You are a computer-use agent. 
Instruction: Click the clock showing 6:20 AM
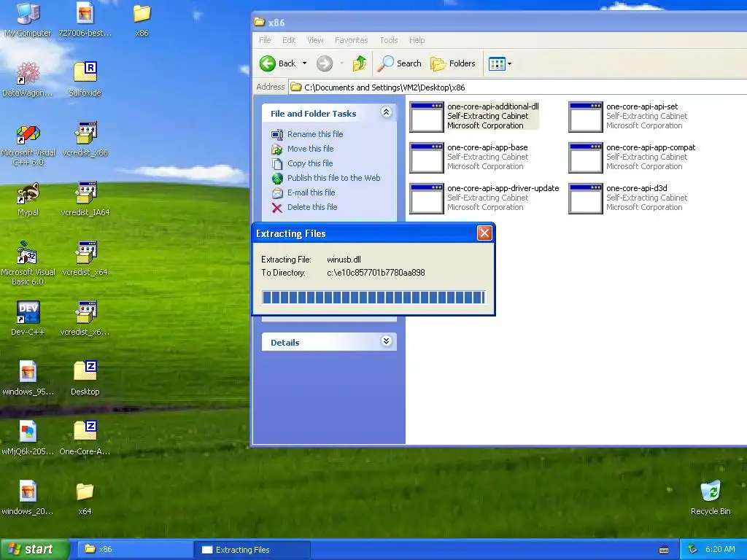point(720,550)
